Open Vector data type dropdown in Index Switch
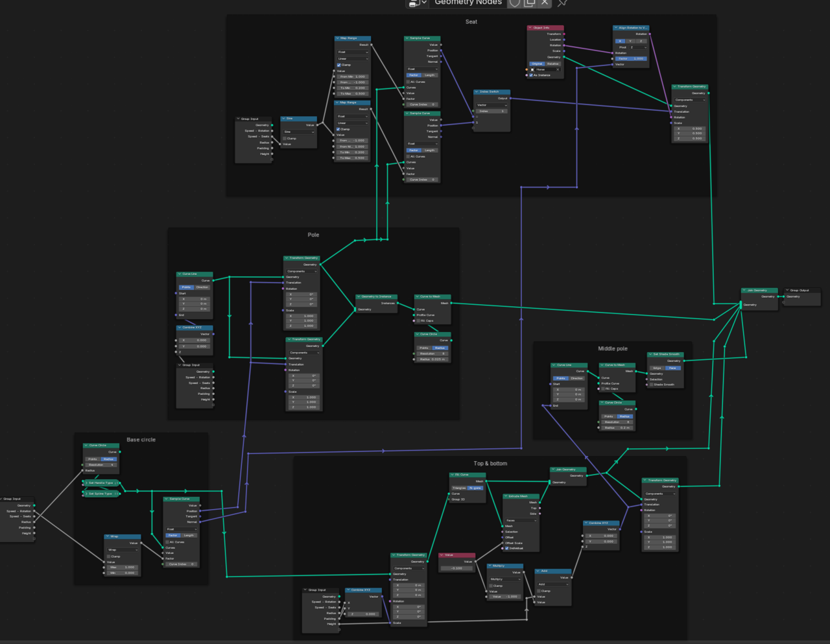 (x=492, y=105)
